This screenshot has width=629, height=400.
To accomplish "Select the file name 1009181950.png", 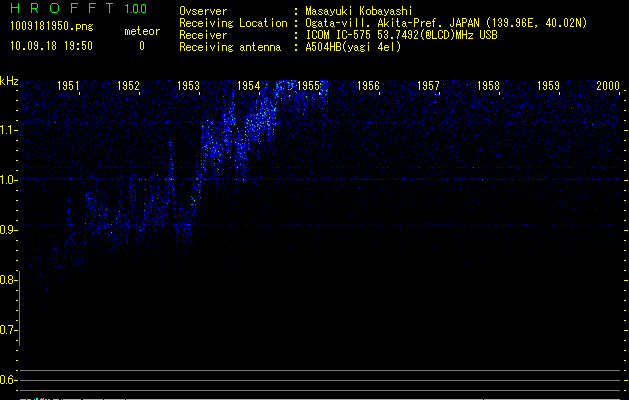I will [x=52, y=27].
